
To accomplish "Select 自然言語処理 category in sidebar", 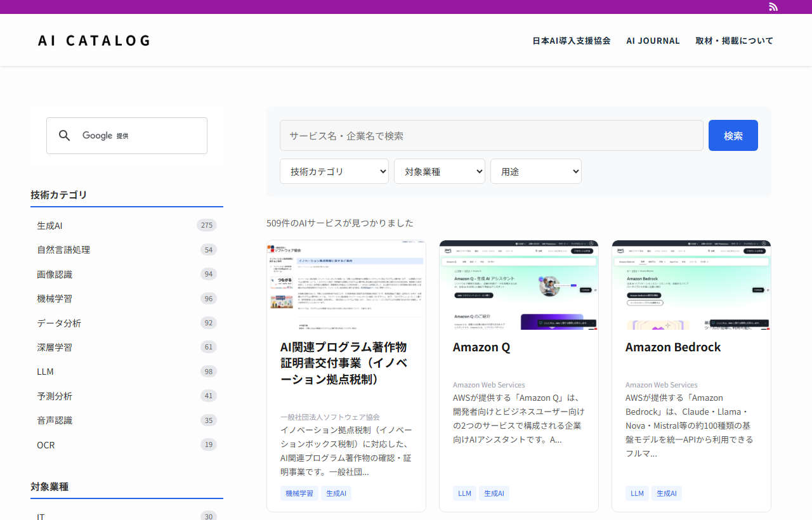I will (127, 250).
